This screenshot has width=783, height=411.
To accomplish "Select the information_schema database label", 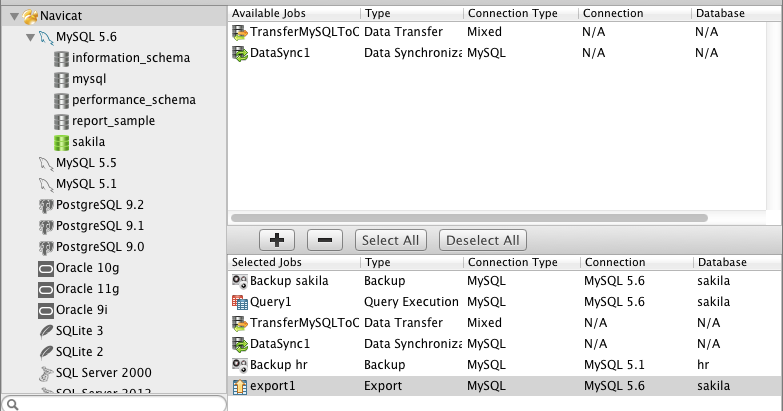I will [x=131, y=58].
